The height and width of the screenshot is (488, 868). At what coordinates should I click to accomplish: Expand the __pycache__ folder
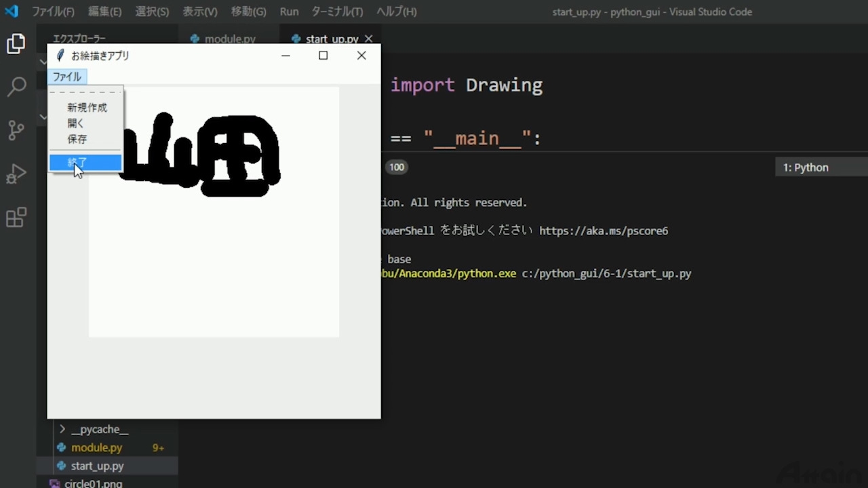pyautogui.click(x=62, y=429)
